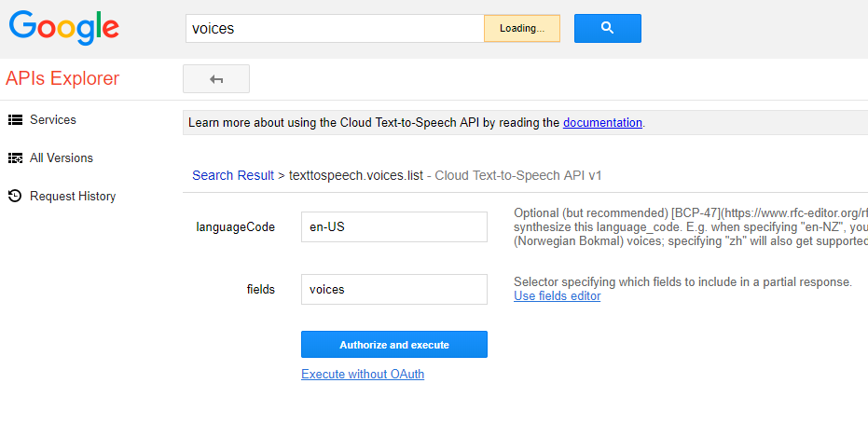The width and height of the screenshot is (868, 424).
Task: Click the Request History clock icon
Action: pos(15,196)
